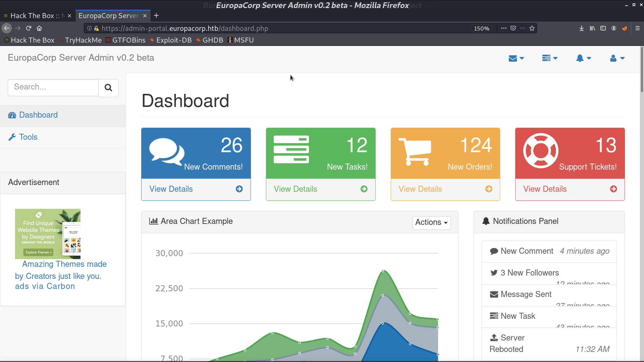Click the browser forward arrow

pyautogui.click(x=18, y=28)
